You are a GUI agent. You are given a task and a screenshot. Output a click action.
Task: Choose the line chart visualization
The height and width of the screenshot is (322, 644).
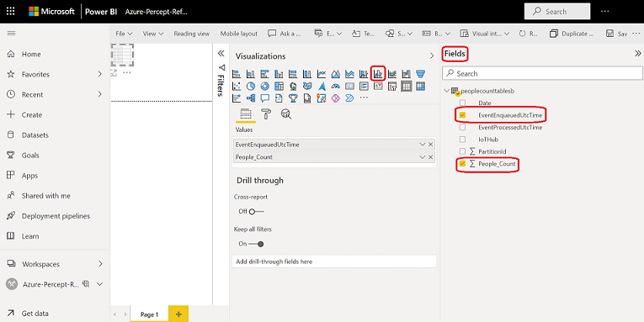coord(322,74)
